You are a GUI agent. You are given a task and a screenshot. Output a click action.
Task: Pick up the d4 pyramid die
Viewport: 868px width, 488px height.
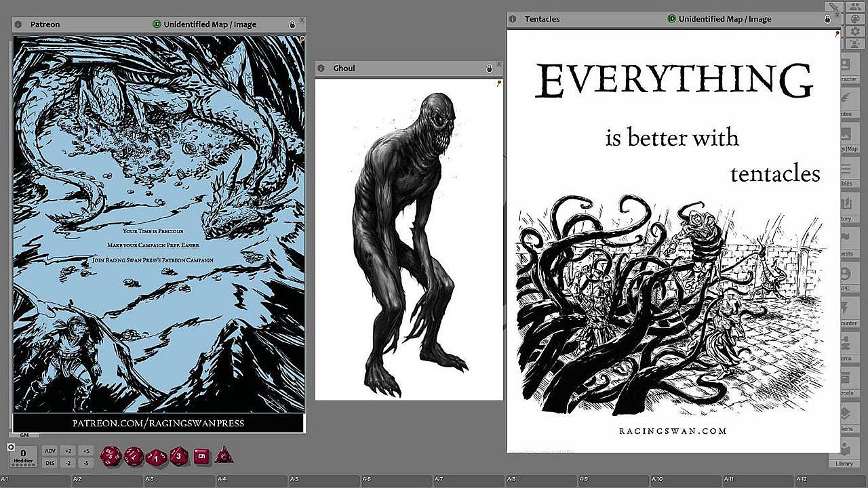point(224,455)
